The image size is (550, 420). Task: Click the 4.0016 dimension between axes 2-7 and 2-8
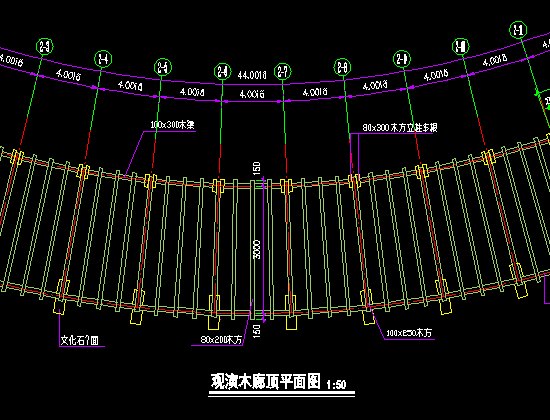point(315,92)
